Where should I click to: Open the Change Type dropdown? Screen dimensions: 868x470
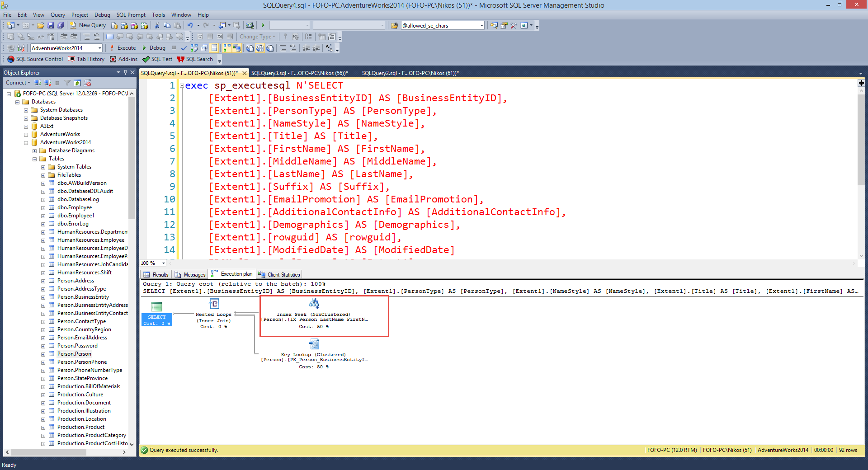click(257, 37)
